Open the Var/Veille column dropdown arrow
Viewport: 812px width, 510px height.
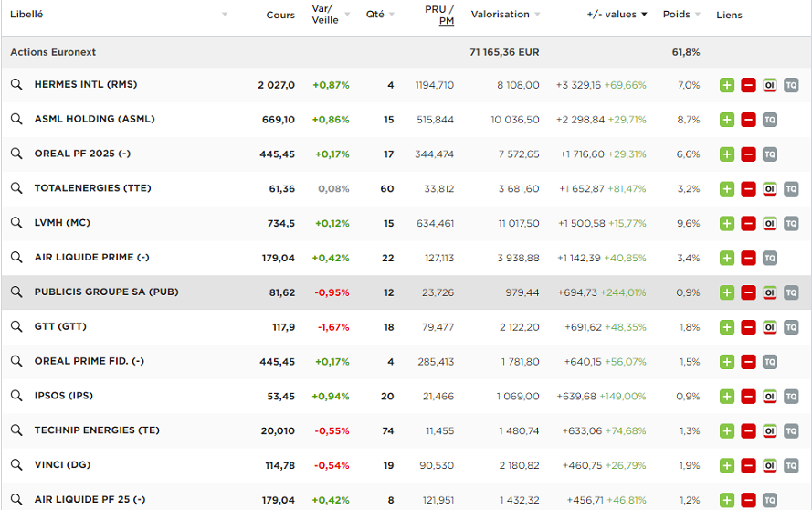[x=347, y=15]
